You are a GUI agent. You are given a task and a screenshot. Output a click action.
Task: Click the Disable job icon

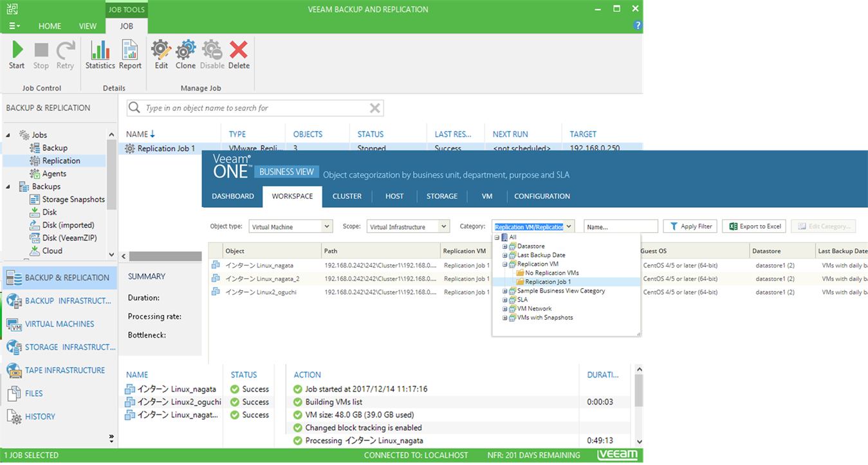point(212,55)
